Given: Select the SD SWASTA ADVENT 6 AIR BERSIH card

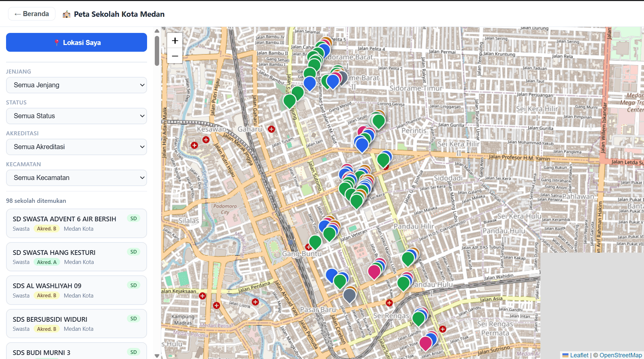Looking at the screenshot, I should (77, 223).
